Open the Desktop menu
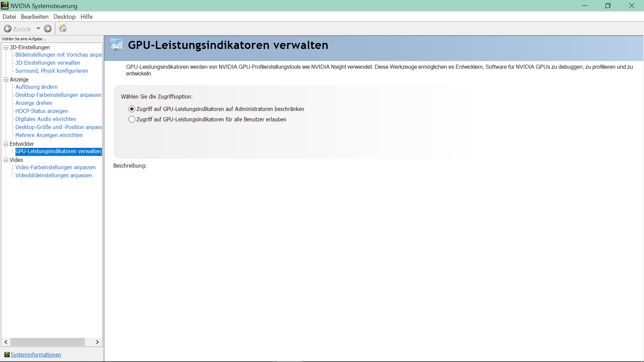644x362 pixels. tap(64, 16)
